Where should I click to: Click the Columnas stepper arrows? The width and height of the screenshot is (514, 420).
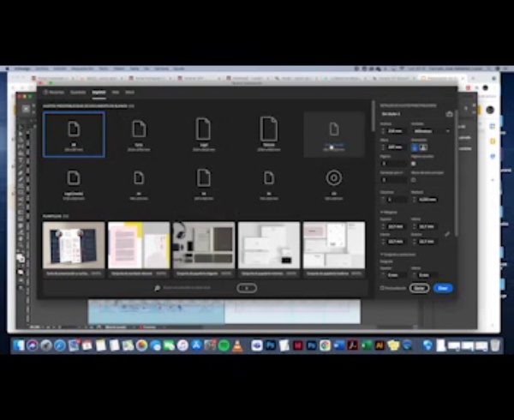click(x=383, y=200)
